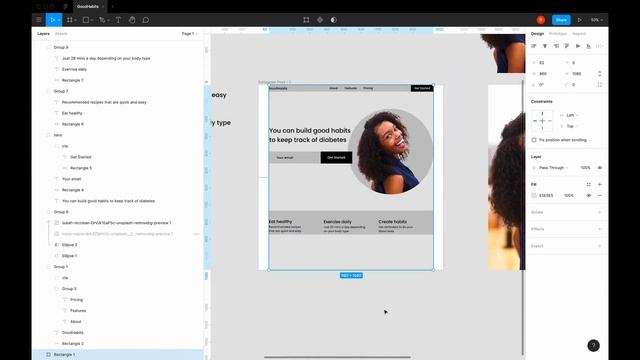Open Fill styles four-dot icon

click(x=589, y=184)
